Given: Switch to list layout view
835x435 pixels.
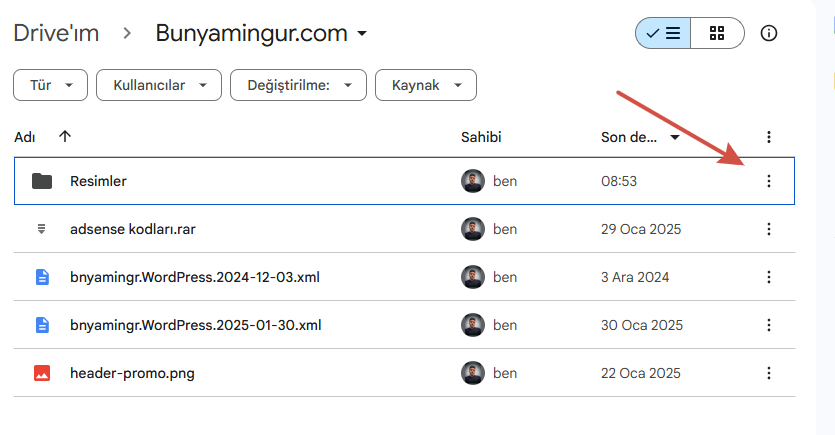Looking at the screenshot, I should point(663,33).
